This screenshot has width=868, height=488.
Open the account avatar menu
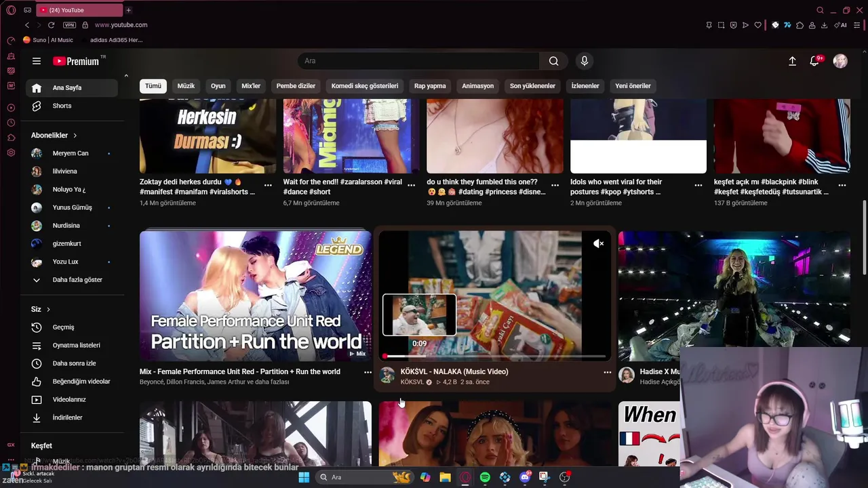(x=840, y=61)
